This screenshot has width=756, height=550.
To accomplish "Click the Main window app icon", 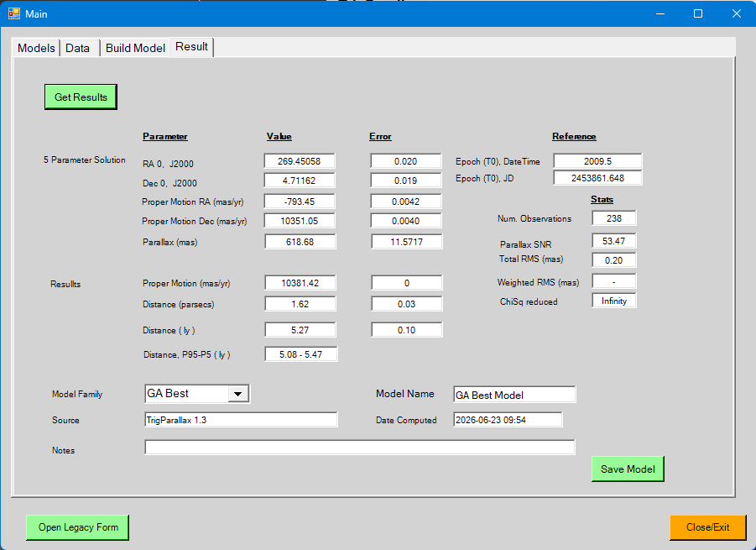I will [14, 13].
